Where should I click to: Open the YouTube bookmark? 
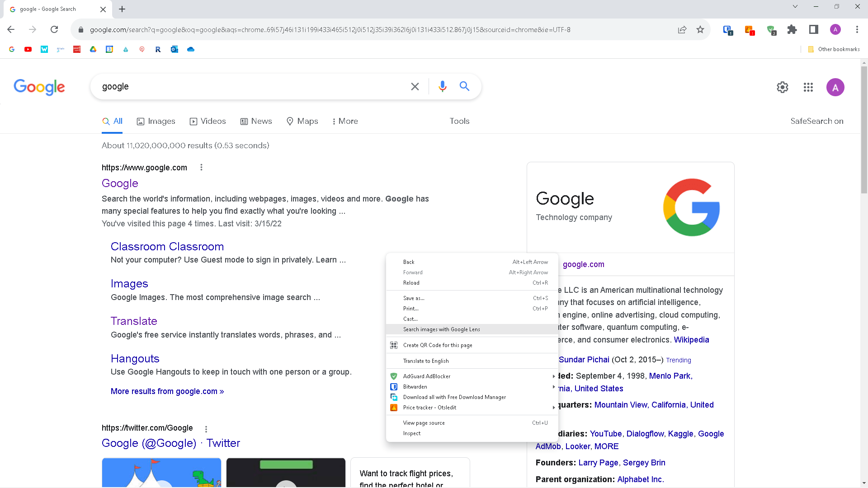(28, 49)
